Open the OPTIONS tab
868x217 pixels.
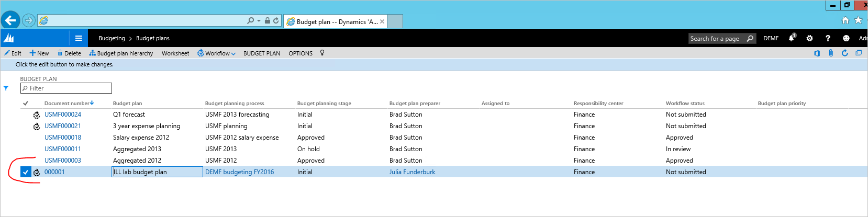coord(301,53)
